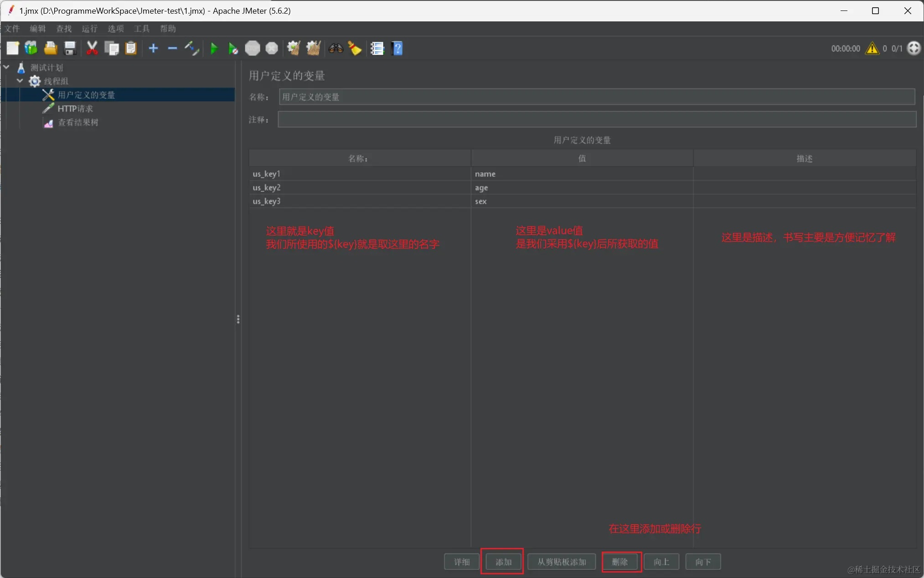
Task: Click the Start no pauses icon
Action: click(233, 48)
